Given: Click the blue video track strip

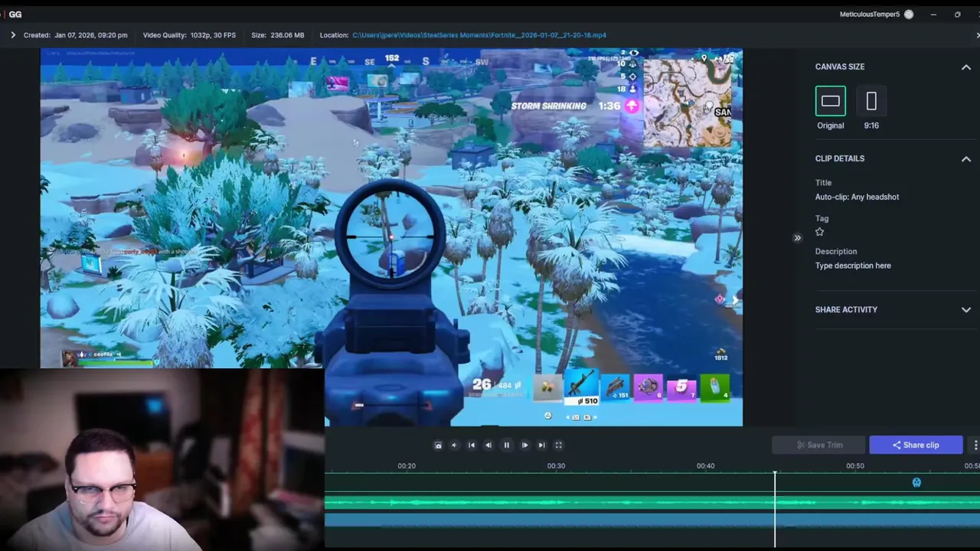Looking at the screenshot, I should [x=652, y=520].
